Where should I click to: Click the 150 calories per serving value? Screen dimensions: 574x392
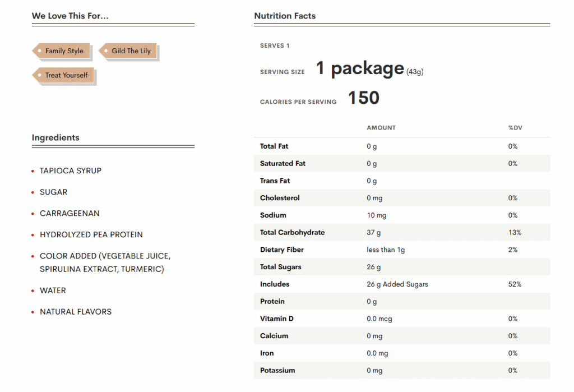[364, 98]
